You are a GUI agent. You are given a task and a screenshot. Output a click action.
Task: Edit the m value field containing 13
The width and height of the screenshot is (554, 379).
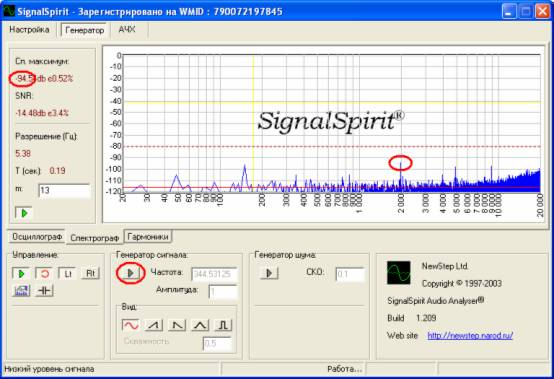tap(64, 191)
